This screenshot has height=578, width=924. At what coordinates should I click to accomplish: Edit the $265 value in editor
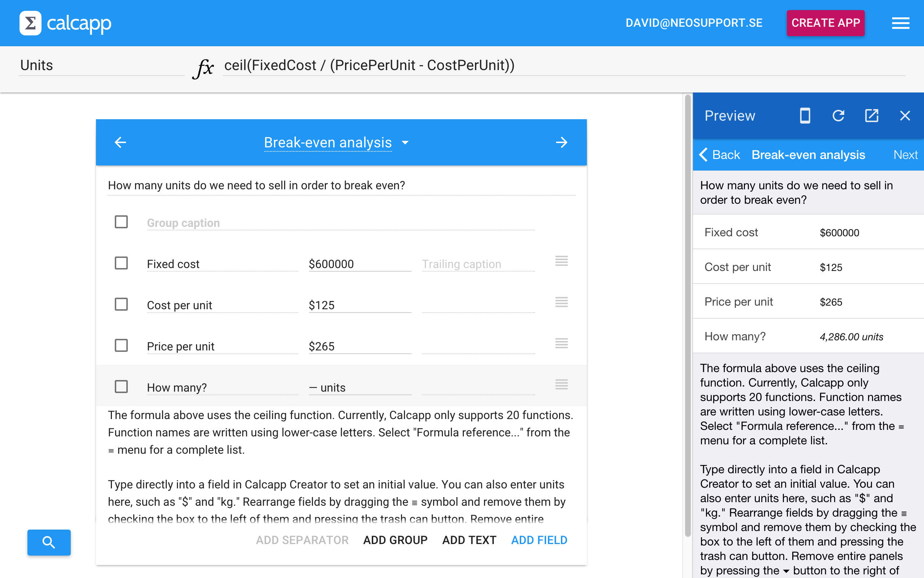pyautogui.click(x=359, y=346)
